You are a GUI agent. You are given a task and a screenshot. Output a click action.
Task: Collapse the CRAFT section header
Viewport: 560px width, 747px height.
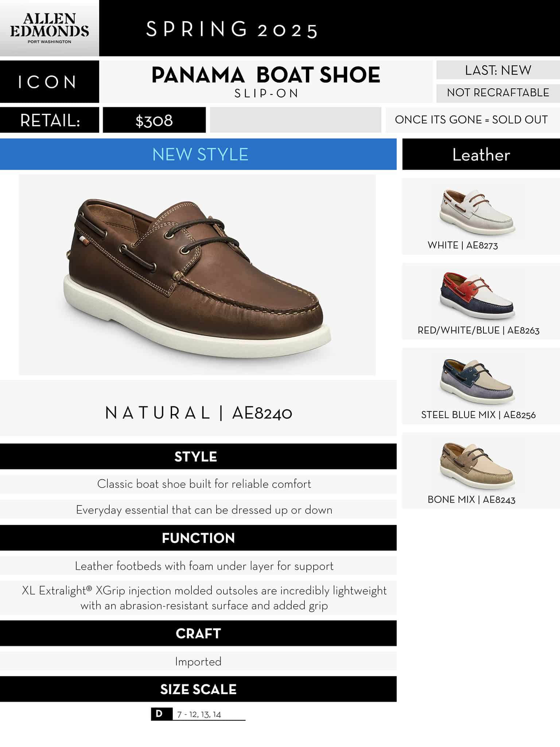click(x=198, y=633)
